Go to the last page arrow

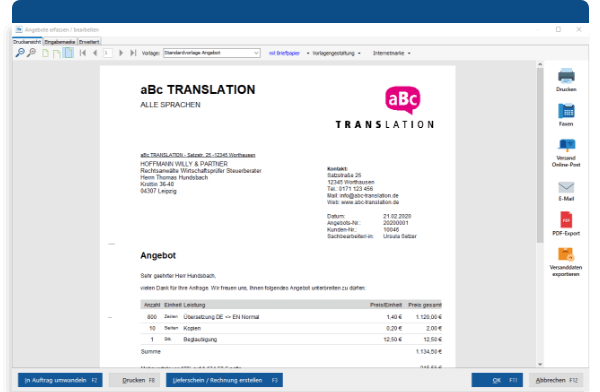tap(133, 53)
